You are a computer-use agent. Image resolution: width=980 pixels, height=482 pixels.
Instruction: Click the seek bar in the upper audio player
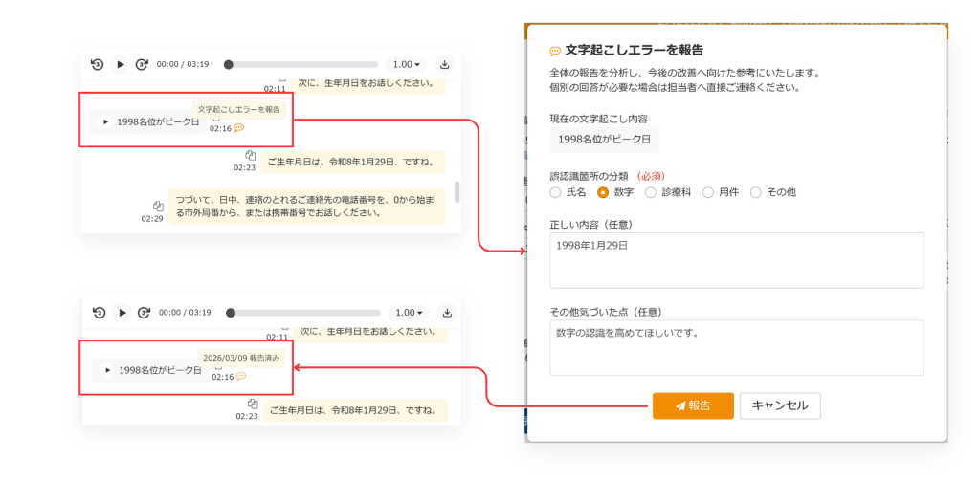point(301,64)
